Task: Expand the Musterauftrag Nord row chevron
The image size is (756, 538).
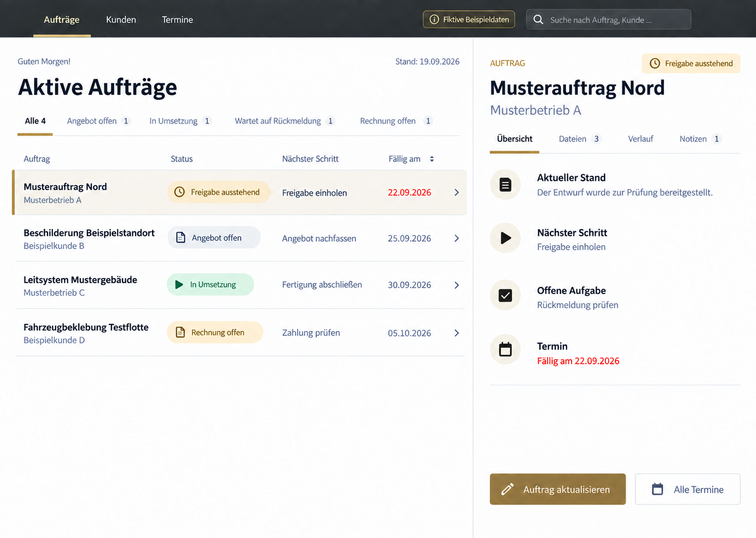Action: click(x=457, y=193)
